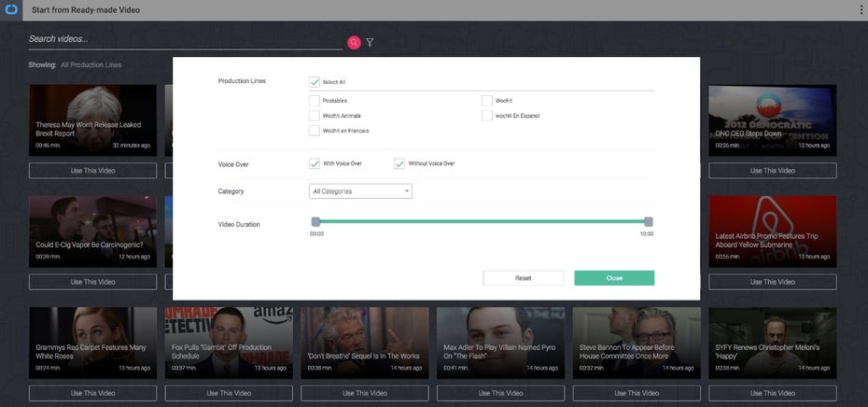Close the filter dialog
868x407 pixels.
click(614, 278)
